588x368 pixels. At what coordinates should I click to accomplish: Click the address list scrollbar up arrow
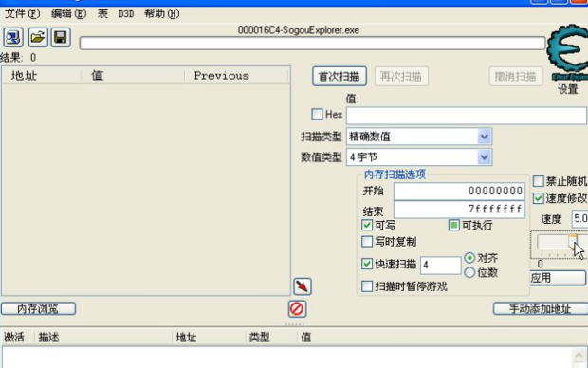579,355
